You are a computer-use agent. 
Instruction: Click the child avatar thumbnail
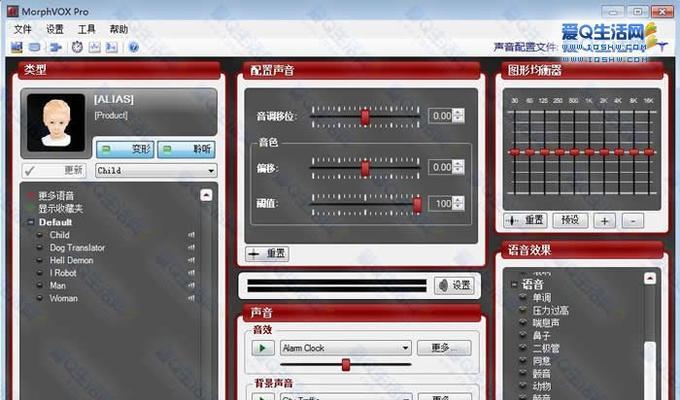coord(56,122)
